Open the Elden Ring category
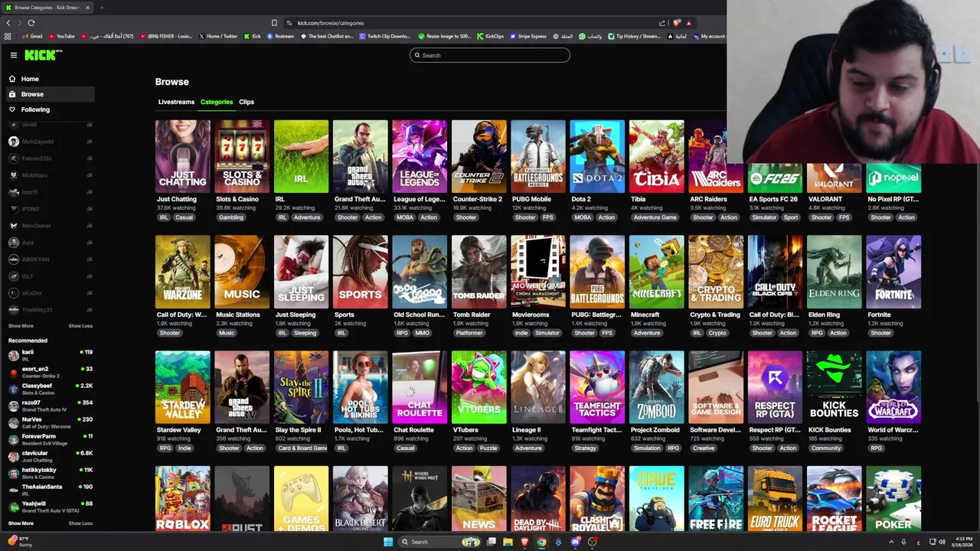This screenshot has height=551, width=980. [x=835, y=272]
